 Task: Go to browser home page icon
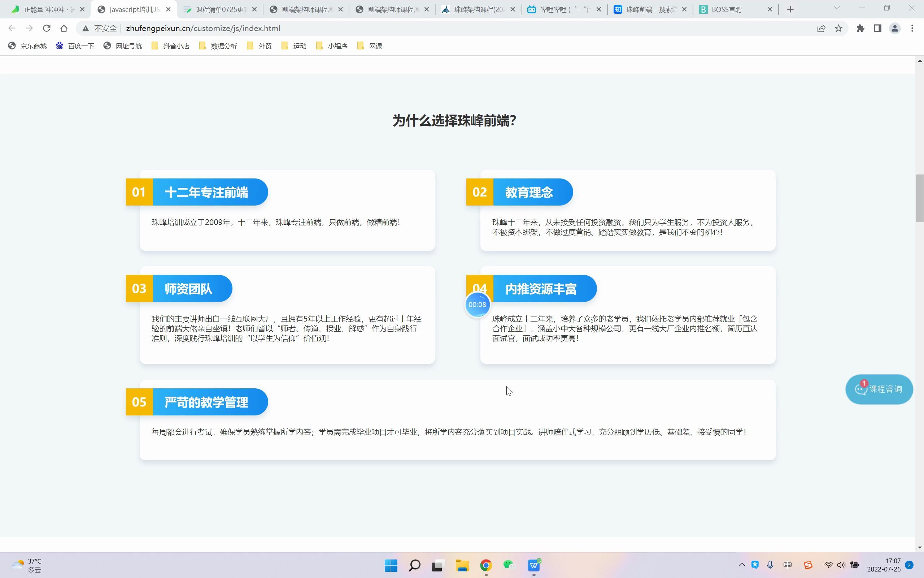tap(64, 28)
